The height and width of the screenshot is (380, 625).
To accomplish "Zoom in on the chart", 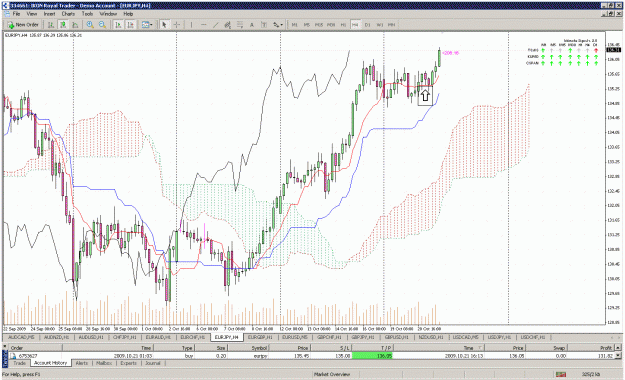I will click(90, 25).
